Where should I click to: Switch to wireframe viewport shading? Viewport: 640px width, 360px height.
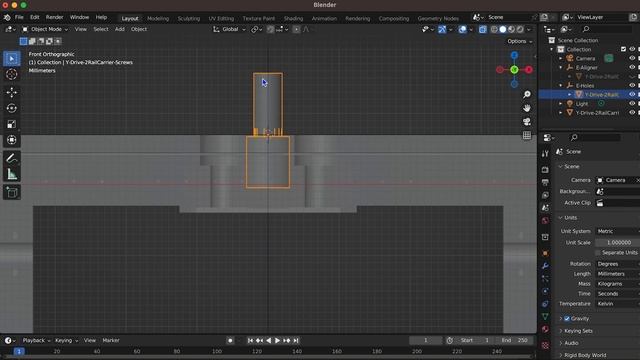coord(494,29)
